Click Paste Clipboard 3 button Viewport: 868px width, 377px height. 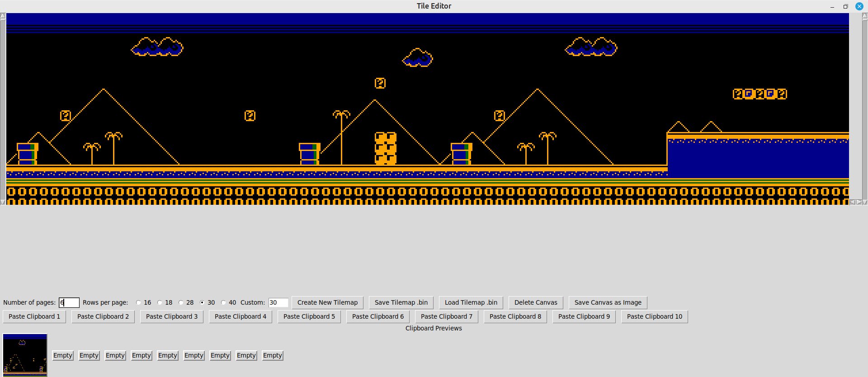172,316
